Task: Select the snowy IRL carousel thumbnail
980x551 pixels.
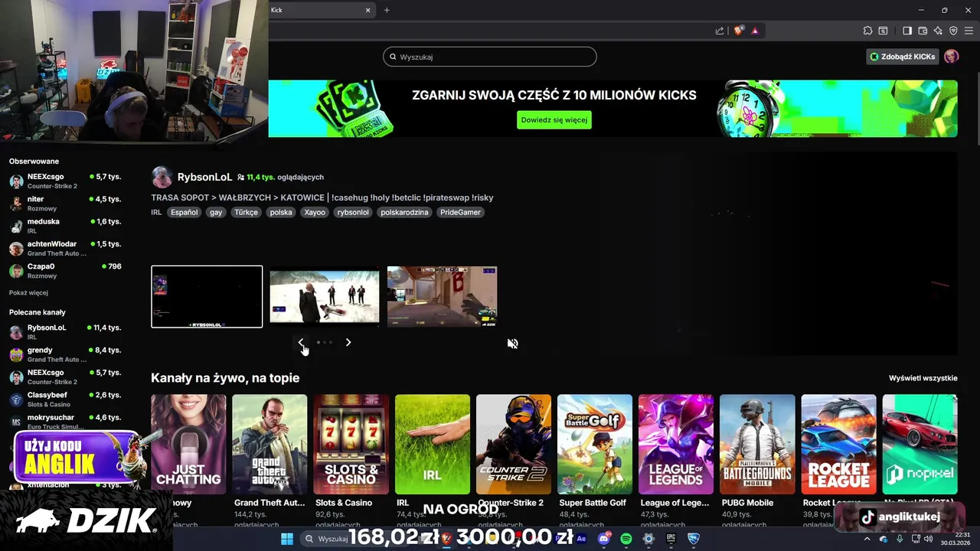Action: pyautogui.click(x=325, y=295)
